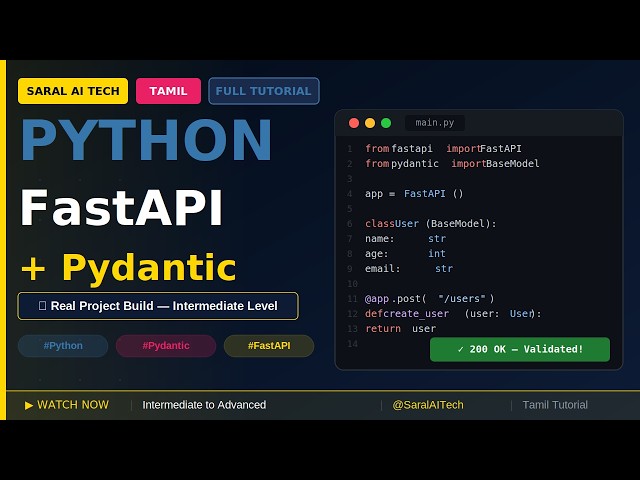The width and height of the screenshot is (640, 480).
Task: Click the WATCH NOW play label
Action: click(67, 405)
